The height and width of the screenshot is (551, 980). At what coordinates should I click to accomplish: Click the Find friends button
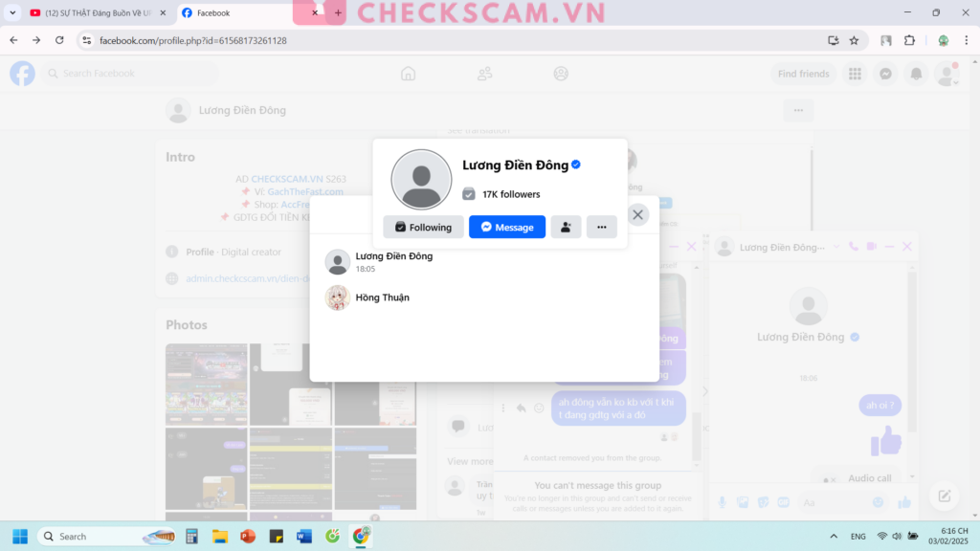803,74
